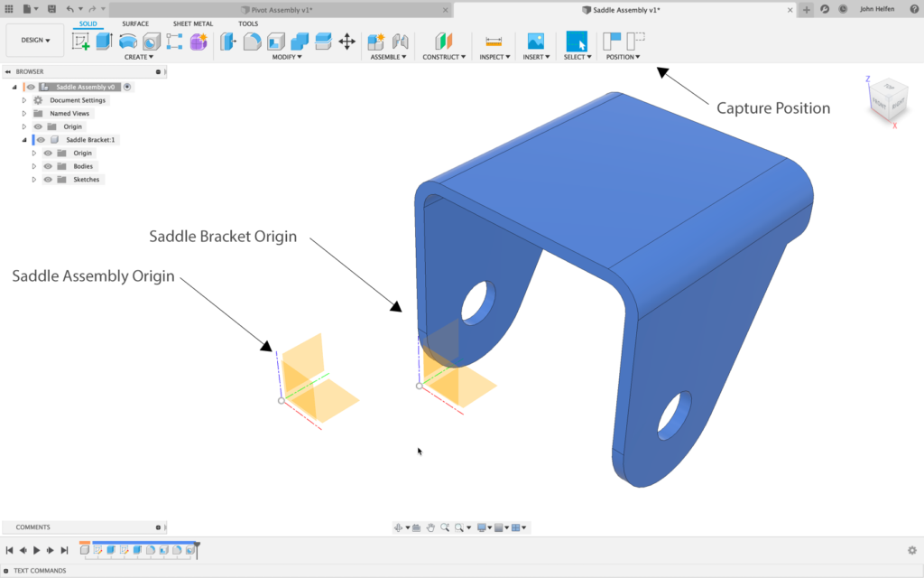Collapse the Saddle Bracket:1 node
The width and height of the screenshot is (924, 578).
pyautogui.click(x=24, y=140)
